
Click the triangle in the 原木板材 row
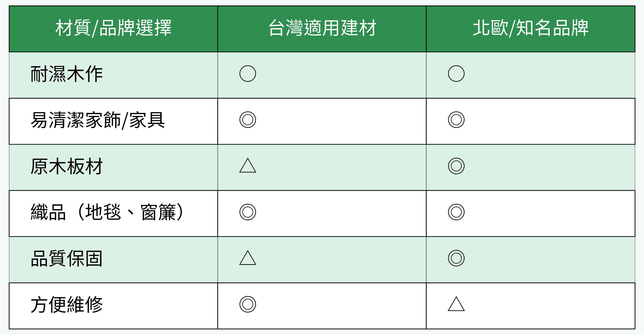[x=248, y=166]
